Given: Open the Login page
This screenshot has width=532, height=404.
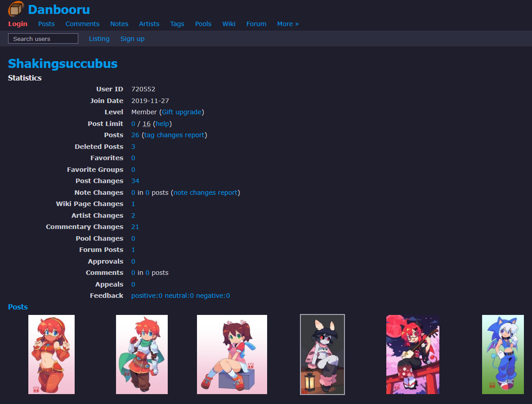Looking at the screenshot, I should coord(18,24).
